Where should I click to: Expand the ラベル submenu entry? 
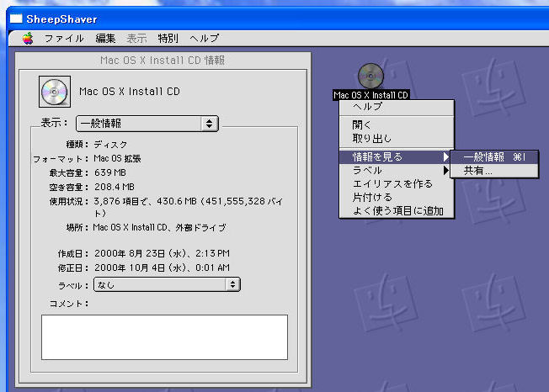click(397, 170)
